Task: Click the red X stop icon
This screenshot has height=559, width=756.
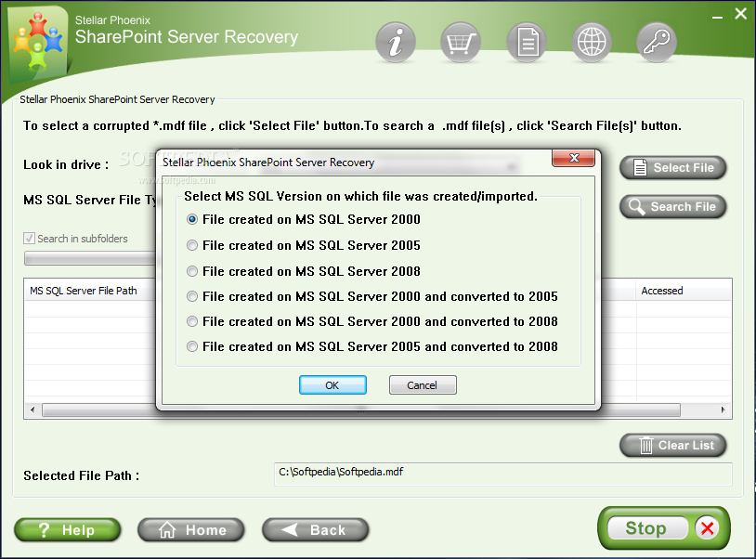Action: pos(708,528)
